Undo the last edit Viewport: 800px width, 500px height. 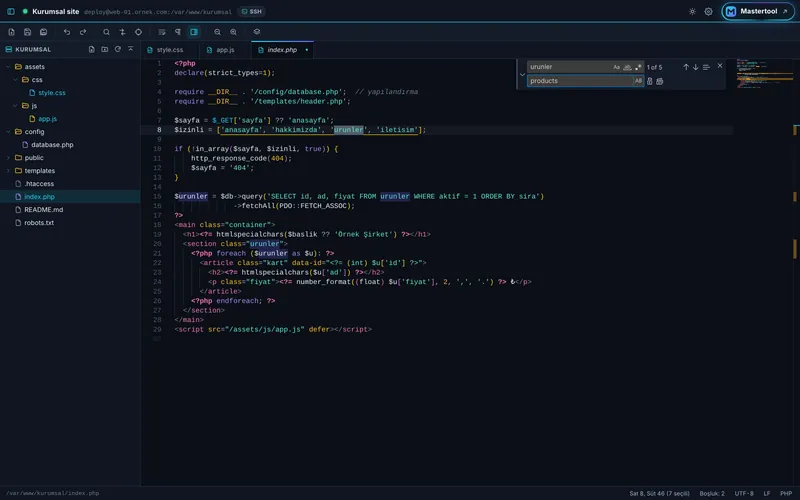click(x=67, y=32)
